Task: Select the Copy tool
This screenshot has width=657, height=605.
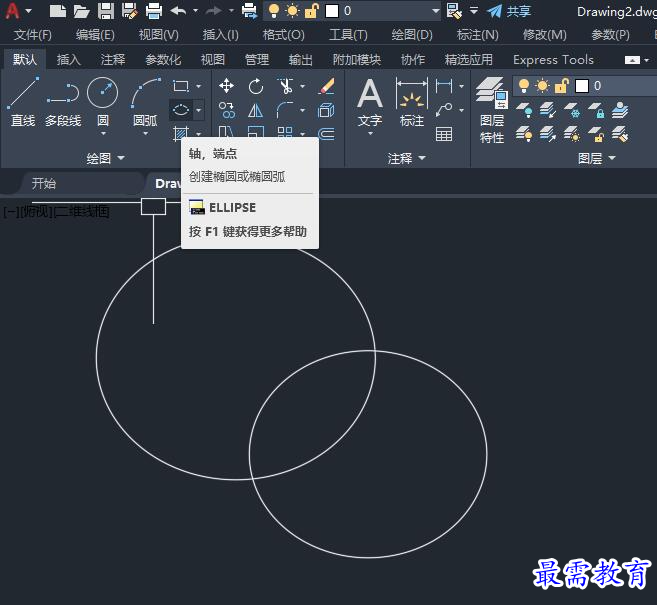Action: pyautogui.click(x=227, y=111)
